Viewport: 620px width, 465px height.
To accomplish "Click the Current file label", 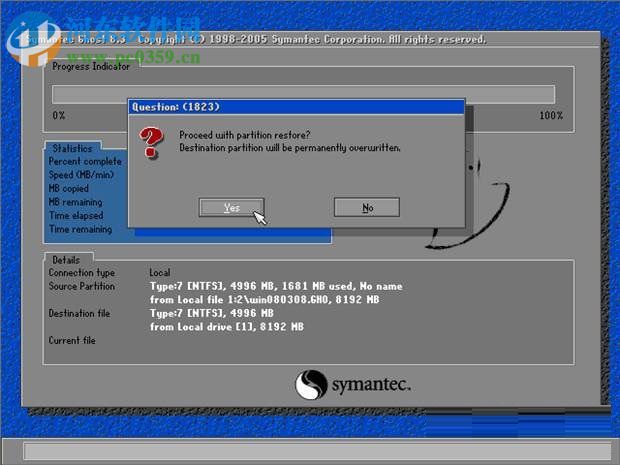I will click(x=72, y=340).
